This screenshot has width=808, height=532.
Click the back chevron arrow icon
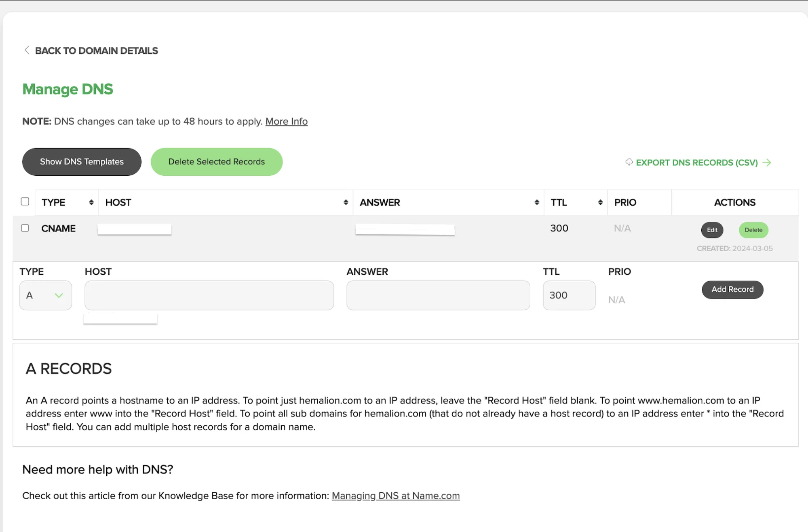coord(27,50)
